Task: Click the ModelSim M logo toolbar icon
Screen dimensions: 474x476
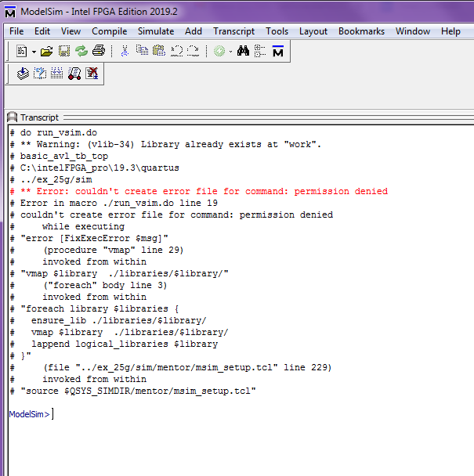Action: (x=278, y=51)
